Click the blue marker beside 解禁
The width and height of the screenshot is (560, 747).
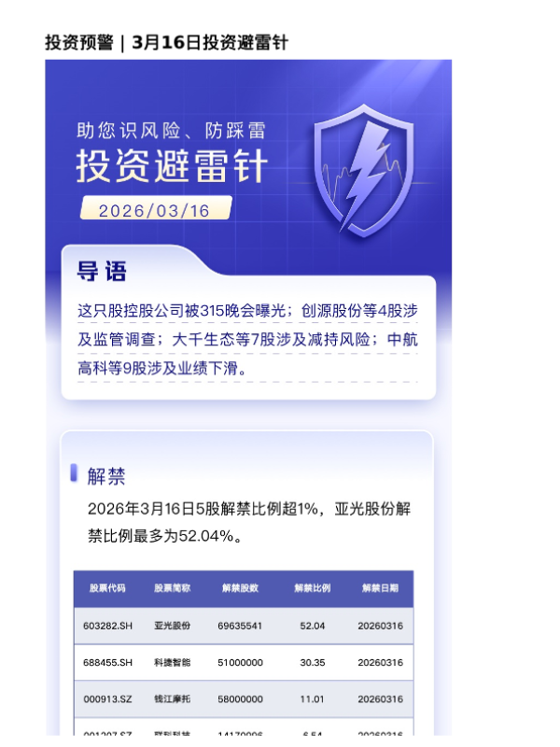[x=74, y=473]
